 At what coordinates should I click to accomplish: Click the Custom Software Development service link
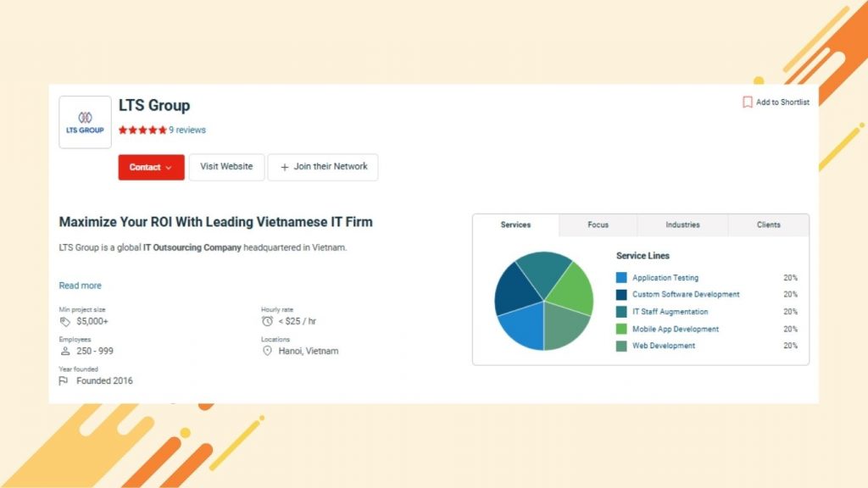click(686, 295)
